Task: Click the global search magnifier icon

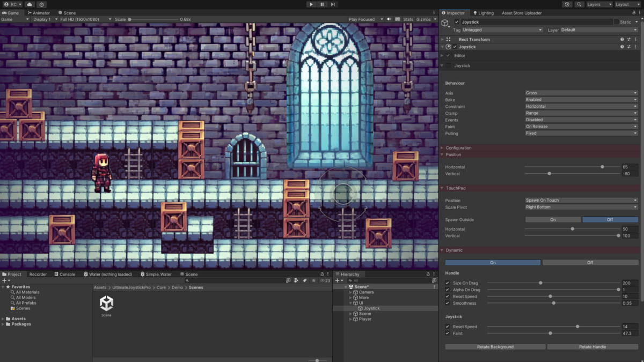Action: tap(579, 4)
